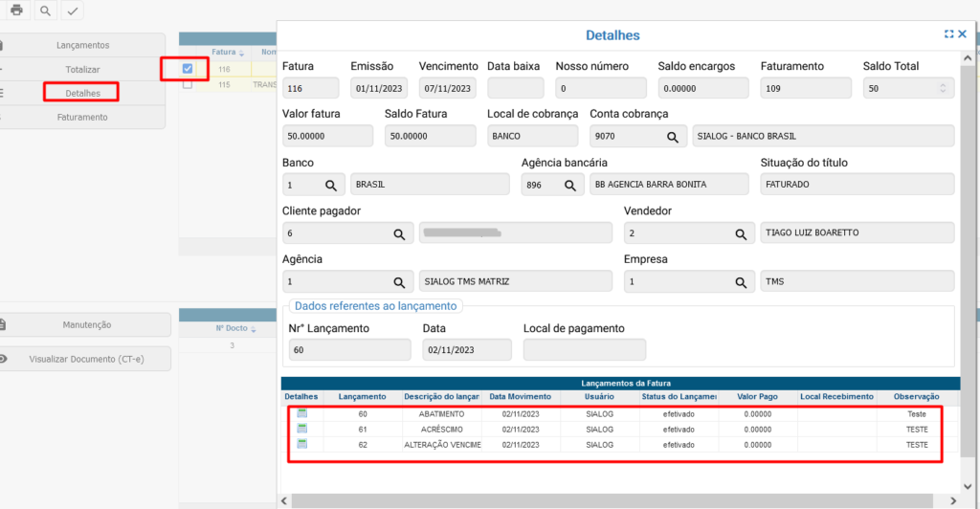Open Vendedor lookup magnifier

pyautogui.click(x=740, y=233)
